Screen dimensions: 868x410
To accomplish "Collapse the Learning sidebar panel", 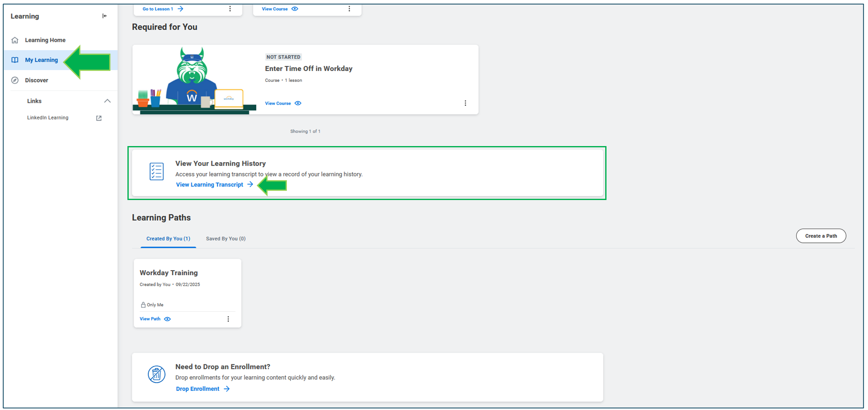I will click(104, 16).
